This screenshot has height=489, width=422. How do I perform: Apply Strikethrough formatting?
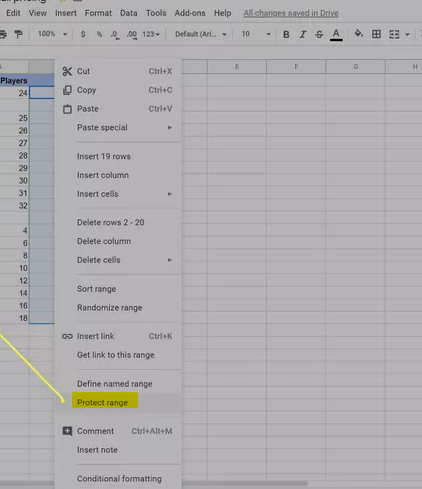pos(319,34)
